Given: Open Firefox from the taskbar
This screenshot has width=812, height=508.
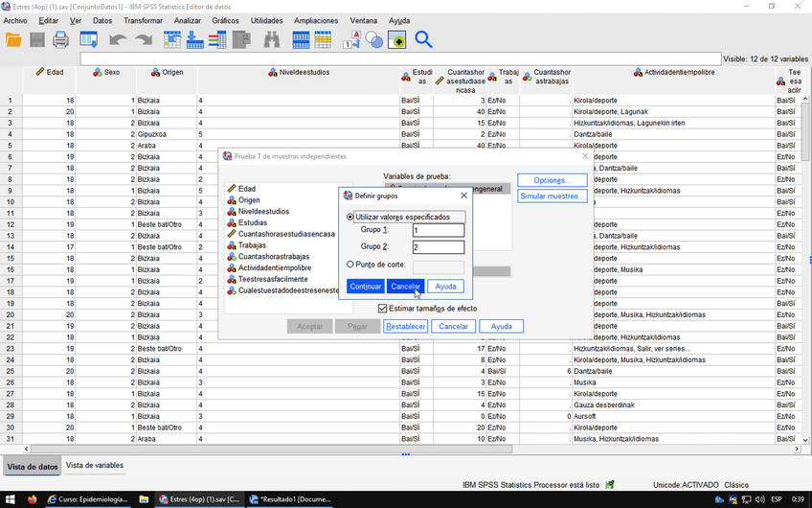Looking at the screenshot, I should (32, 499).
